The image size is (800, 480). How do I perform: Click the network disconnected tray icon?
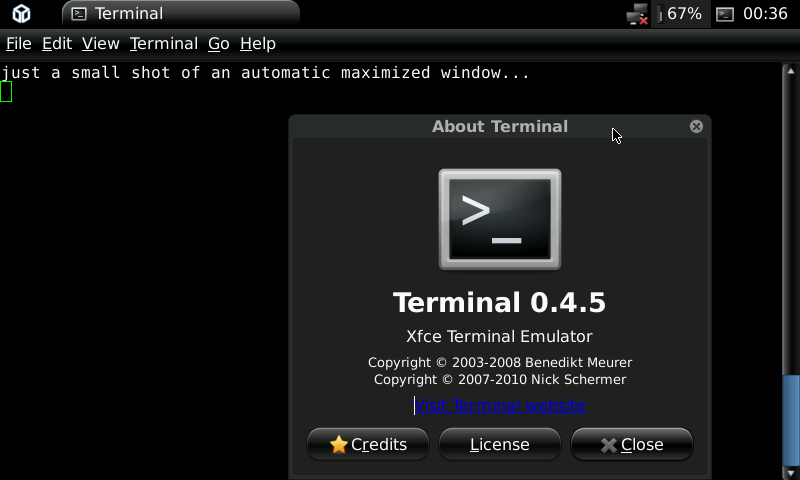click(637, 14)
